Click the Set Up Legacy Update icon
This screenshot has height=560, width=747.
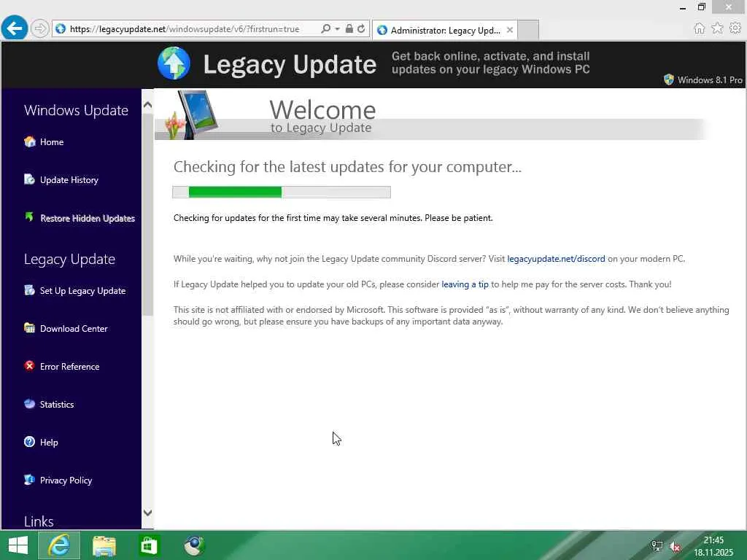[x=29, y=290]
